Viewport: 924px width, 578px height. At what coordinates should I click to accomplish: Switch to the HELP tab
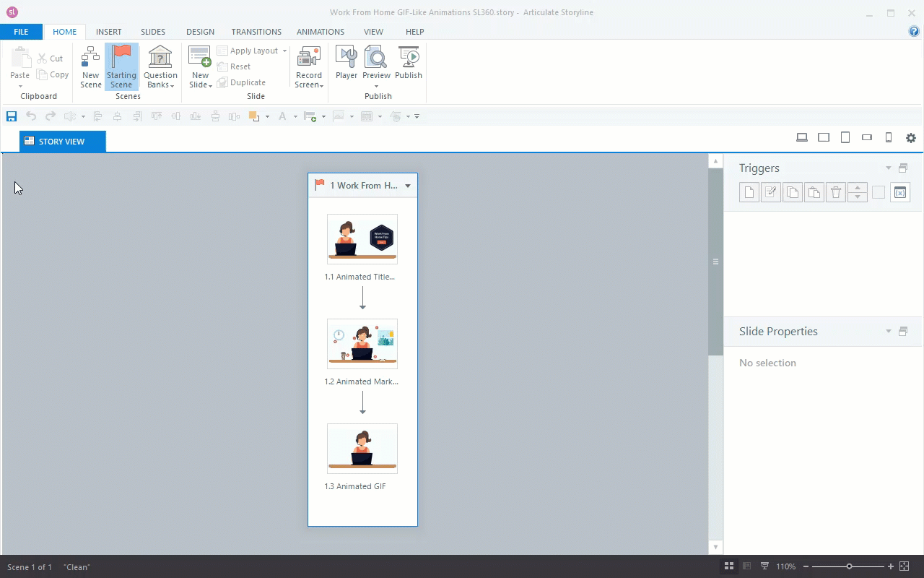point(414,32)
